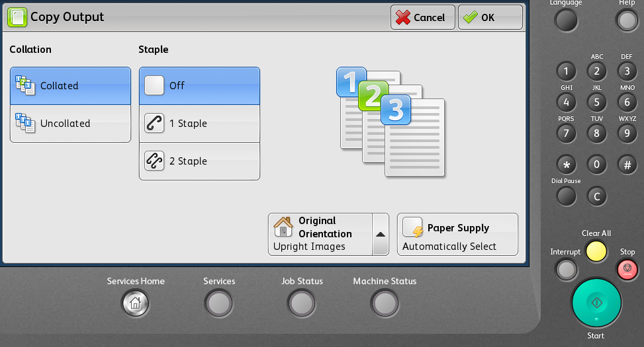Tap the Services round button
Viewport: 644px width, 347px height.
click(x=219, y=303)
